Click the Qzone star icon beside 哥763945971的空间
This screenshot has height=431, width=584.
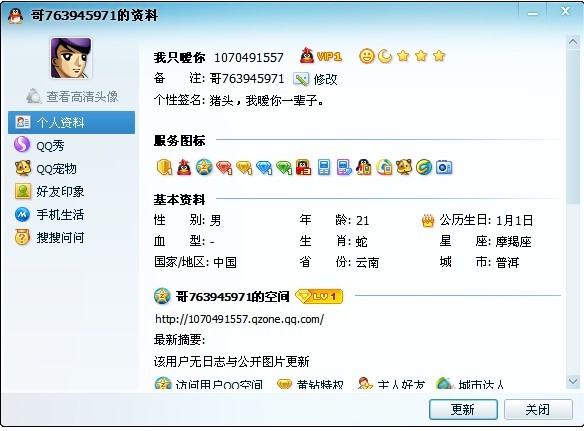pyautogui.click(x=162, y=296)
